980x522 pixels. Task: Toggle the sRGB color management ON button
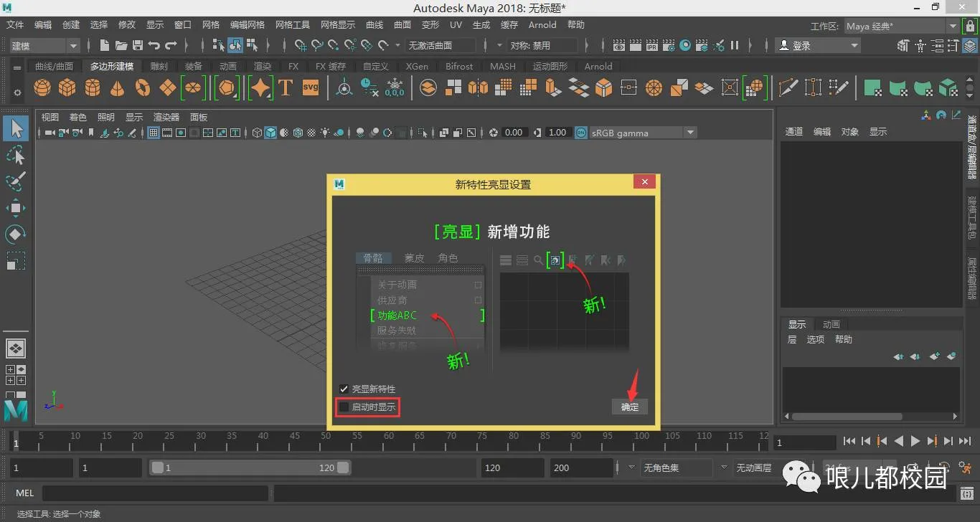(x=581, y=133)
